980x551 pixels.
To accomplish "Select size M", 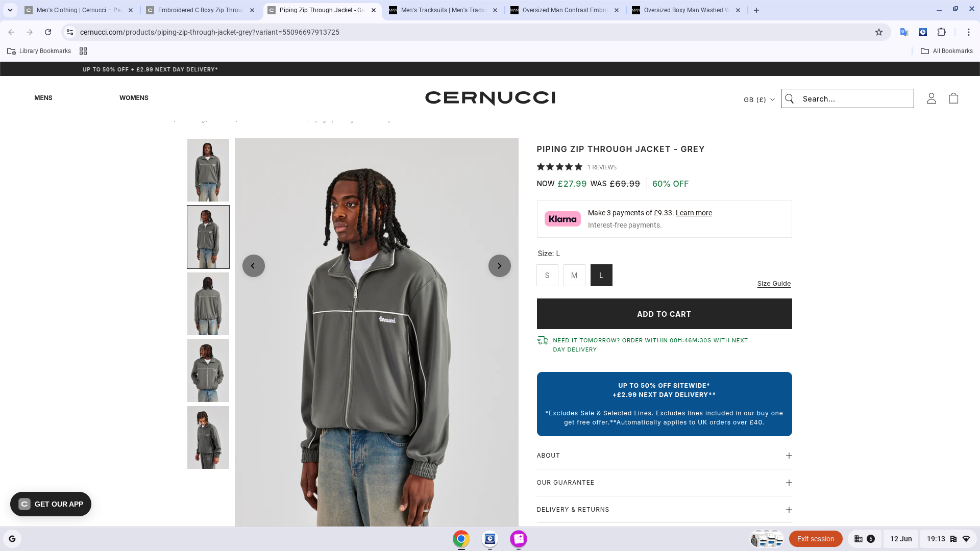I will coord(574,275).
